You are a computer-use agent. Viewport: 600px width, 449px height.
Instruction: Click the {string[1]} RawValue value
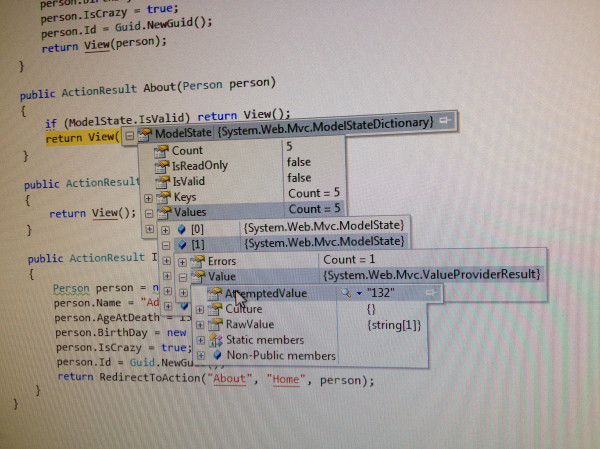tap(395, 325)
